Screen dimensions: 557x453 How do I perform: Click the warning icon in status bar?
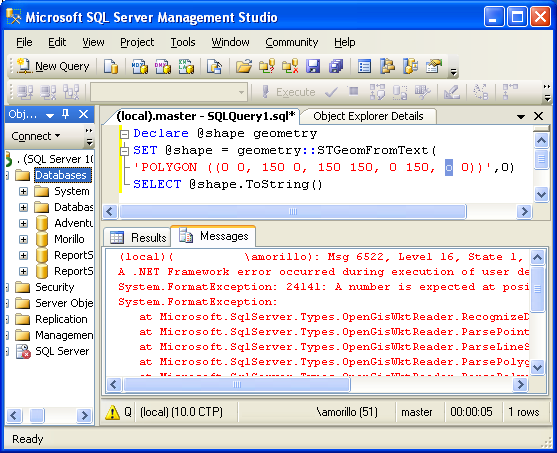tap(113, 412)
